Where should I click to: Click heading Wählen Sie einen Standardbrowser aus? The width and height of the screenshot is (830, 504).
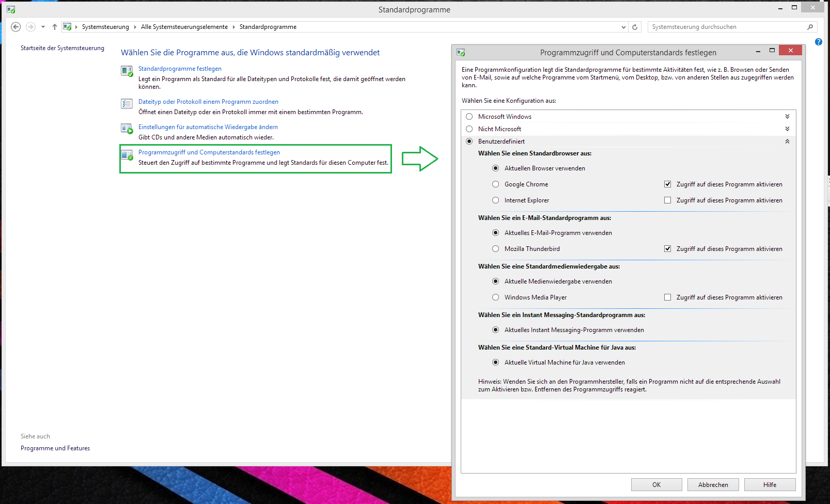(x=535, y=153)
